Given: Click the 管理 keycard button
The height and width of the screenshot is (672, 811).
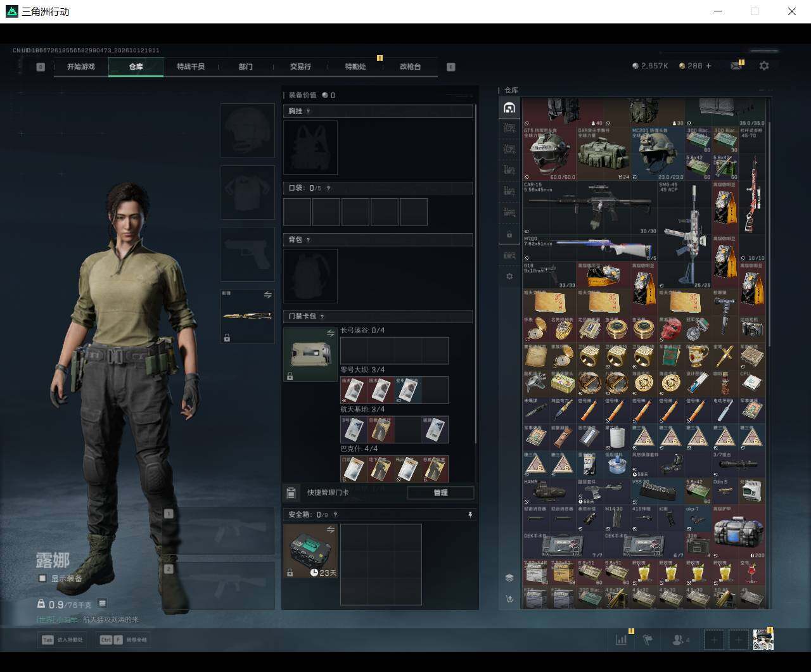Looking at the screenshot, I should click(440, 493).
